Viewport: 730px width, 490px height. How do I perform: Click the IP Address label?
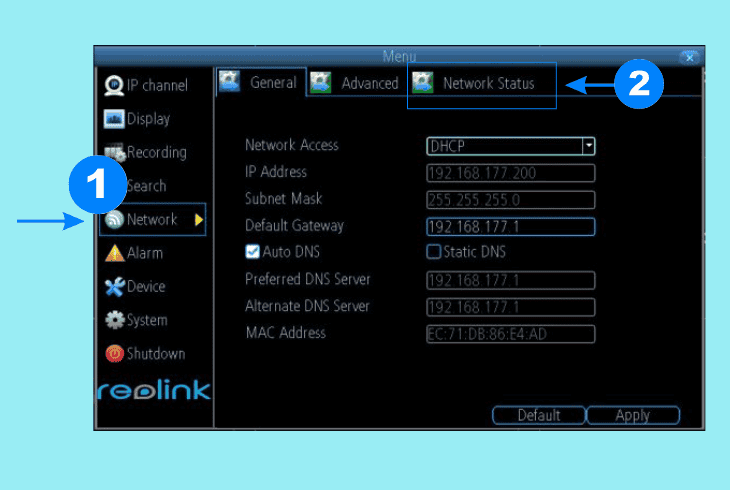point(276,172)
